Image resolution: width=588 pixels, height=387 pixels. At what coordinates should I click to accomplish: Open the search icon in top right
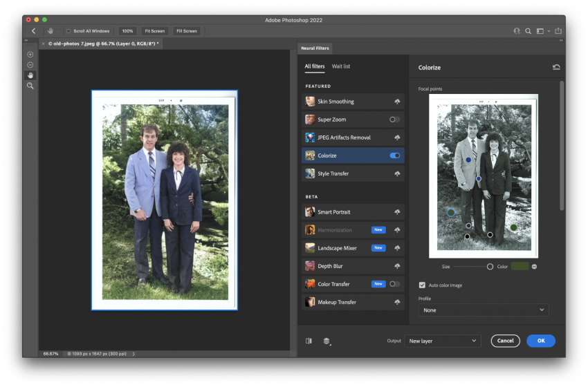point(528,31)
